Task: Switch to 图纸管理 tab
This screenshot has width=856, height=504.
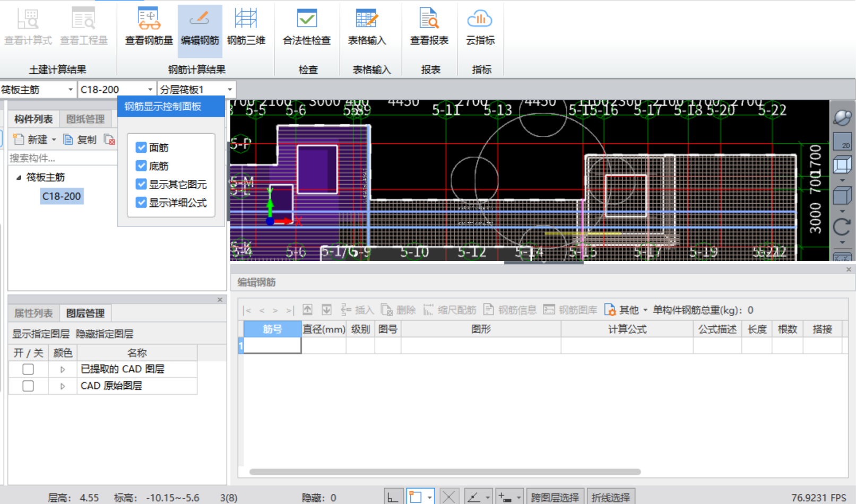Action: [85, 119]
